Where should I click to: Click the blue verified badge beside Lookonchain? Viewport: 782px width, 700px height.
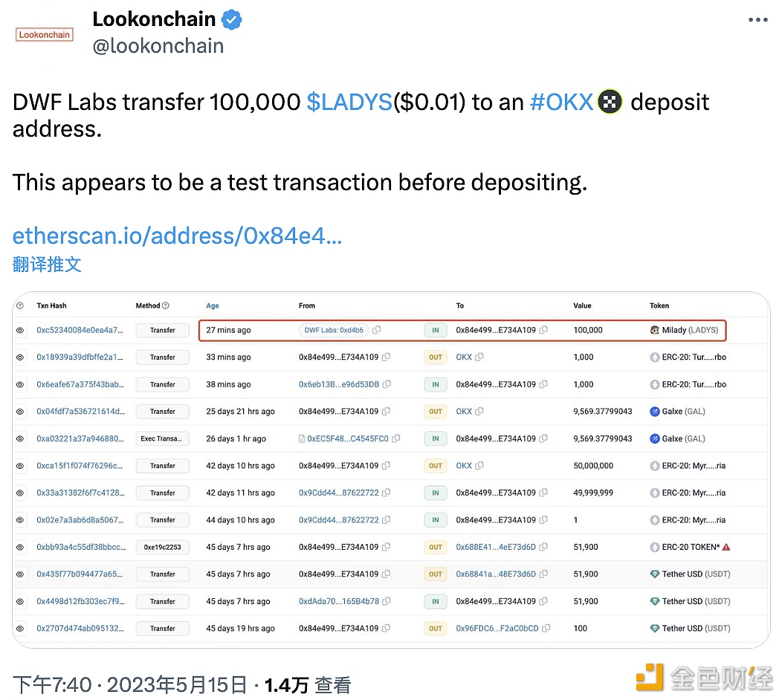(x=232, y=20)
